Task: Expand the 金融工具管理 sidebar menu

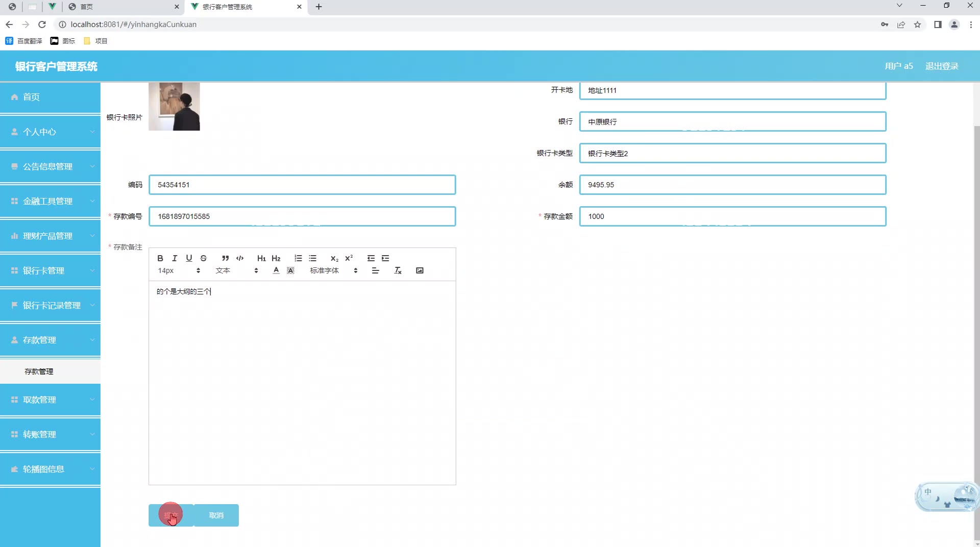Action: pos(50,201)
